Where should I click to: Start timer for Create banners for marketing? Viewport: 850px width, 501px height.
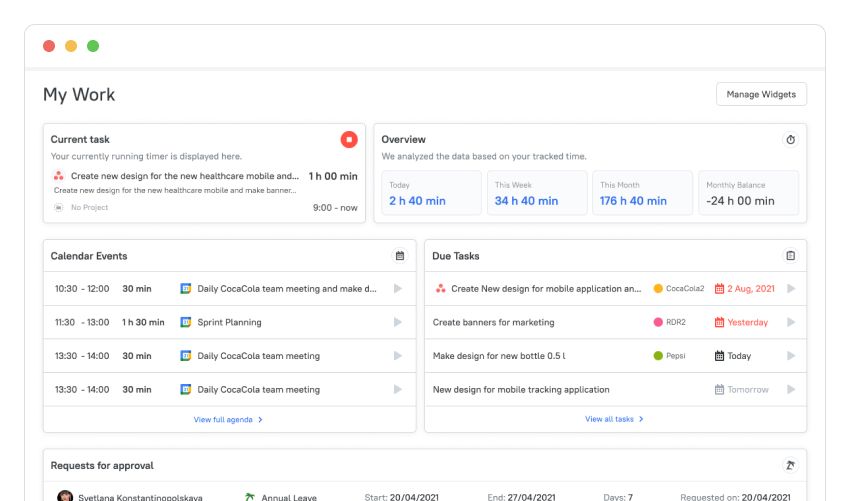coord(791,322)
